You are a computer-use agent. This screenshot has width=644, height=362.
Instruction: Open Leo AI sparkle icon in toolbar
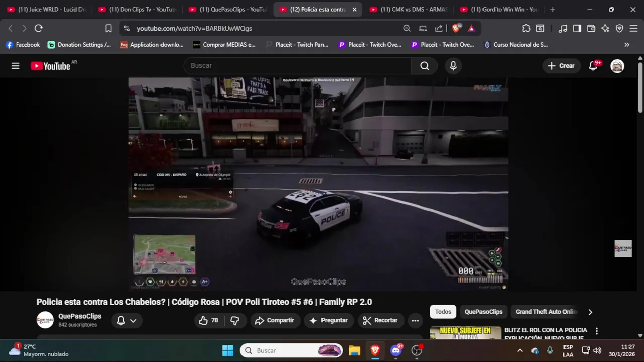click(605, 29)
